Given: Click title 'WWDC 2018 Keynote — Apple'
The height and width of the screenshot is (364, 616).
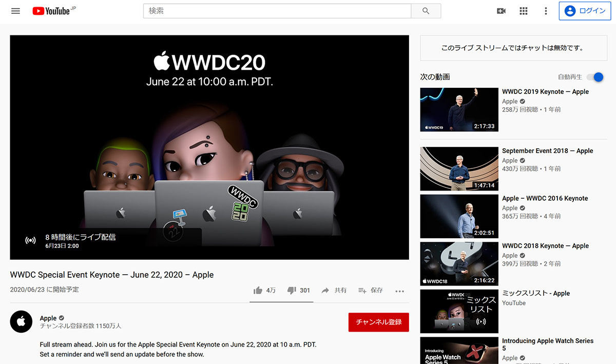Looking at the screenshot, I should 545,246.
